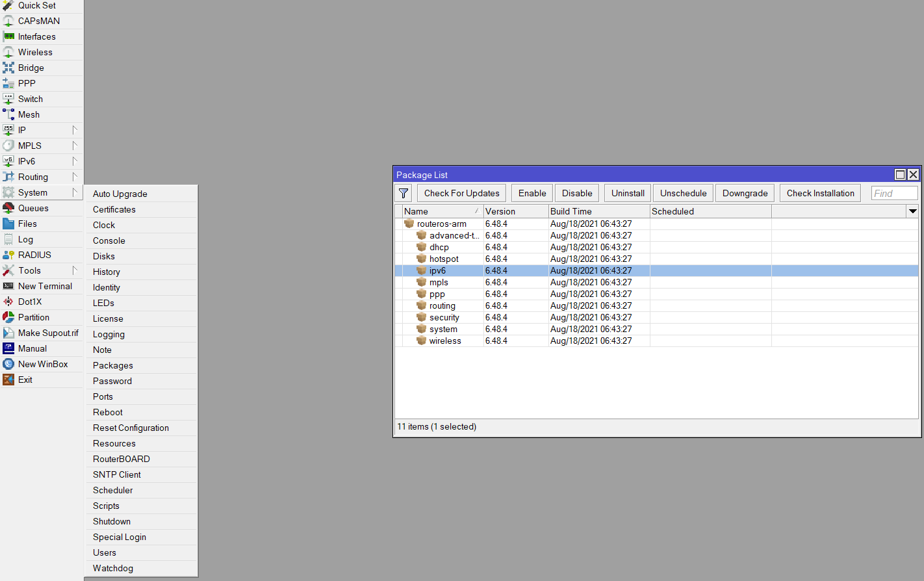Image resolution: width=924 pixels, height=581 pixels.
Task: Expand the System submenu arrow
Action: 75,192
